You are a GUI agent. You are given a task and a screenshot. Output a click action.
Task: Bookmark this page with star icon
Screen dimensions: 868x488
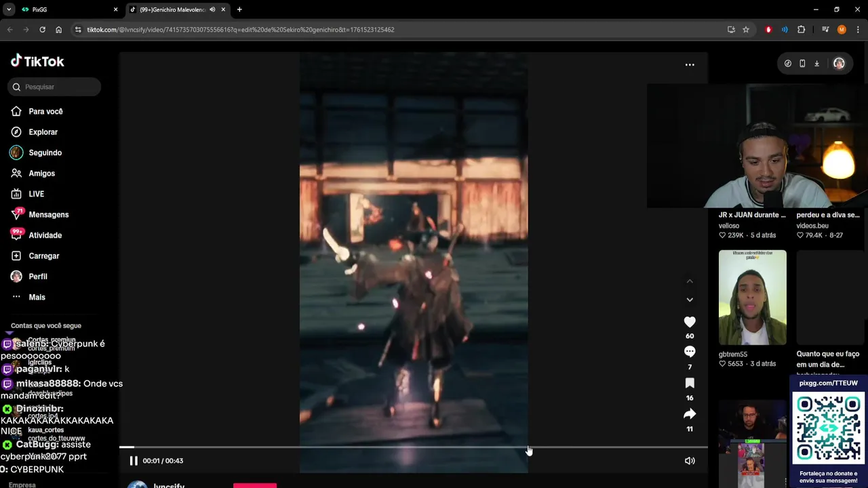pyautogui.click(x=746, y=30)
